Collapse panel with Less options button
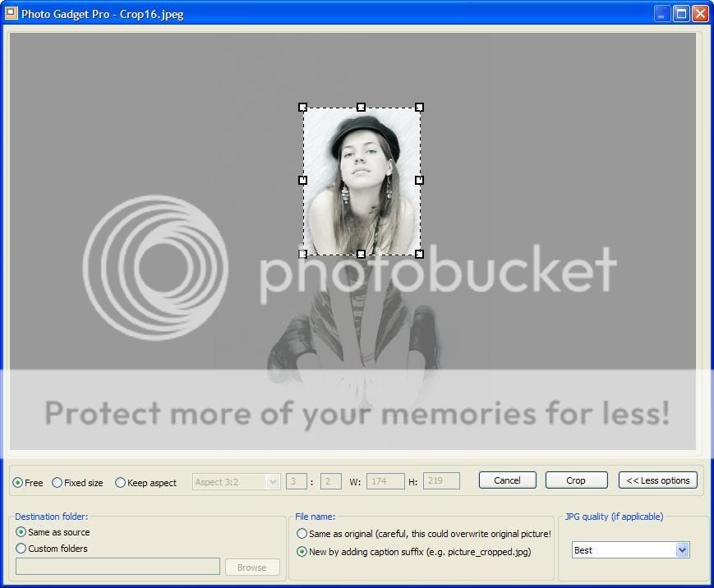This screenshot has width=714, height=588. 657,480
